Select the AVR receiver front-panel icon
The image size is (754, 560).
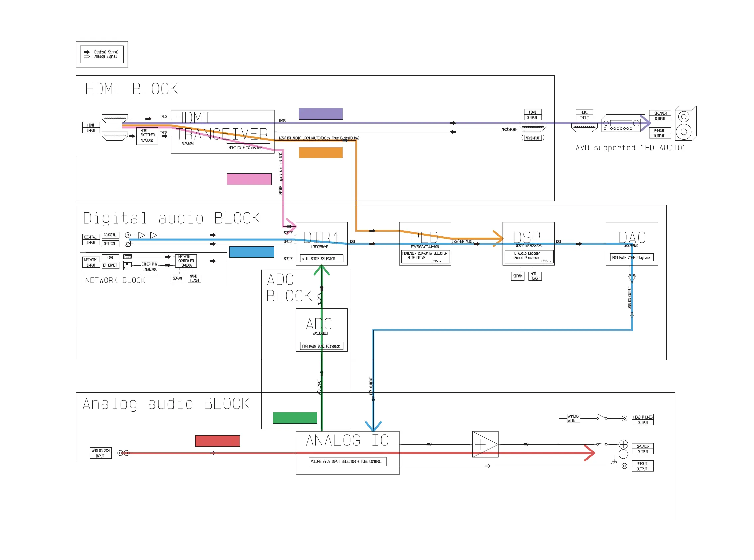click(624, 123)
